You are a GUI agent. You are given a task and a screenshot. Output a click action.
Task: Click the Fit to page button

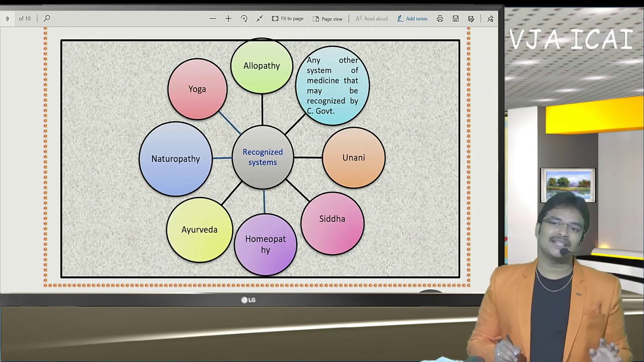tap(288, 19)
